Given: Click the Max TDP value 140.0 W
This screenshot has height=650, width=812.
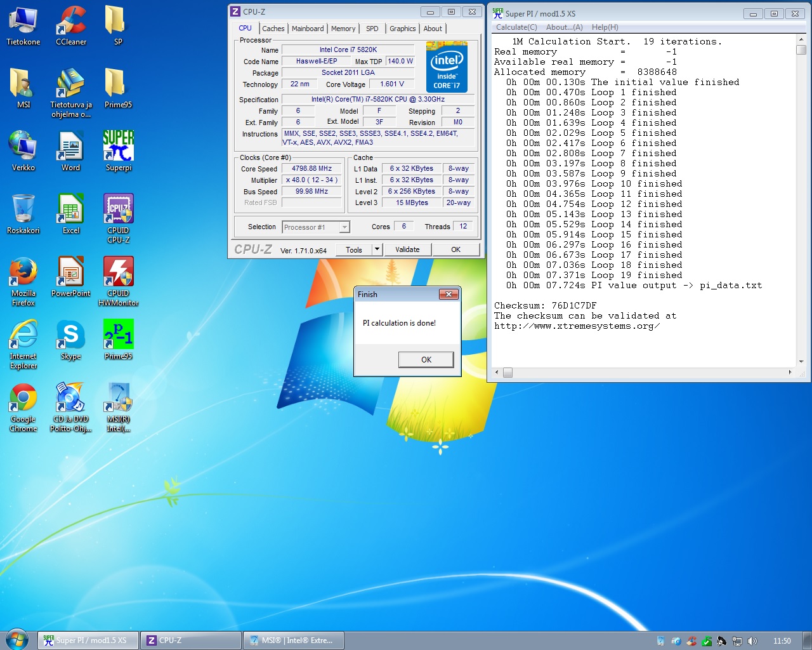Looking at the screenshot, I should pos(400,62).
